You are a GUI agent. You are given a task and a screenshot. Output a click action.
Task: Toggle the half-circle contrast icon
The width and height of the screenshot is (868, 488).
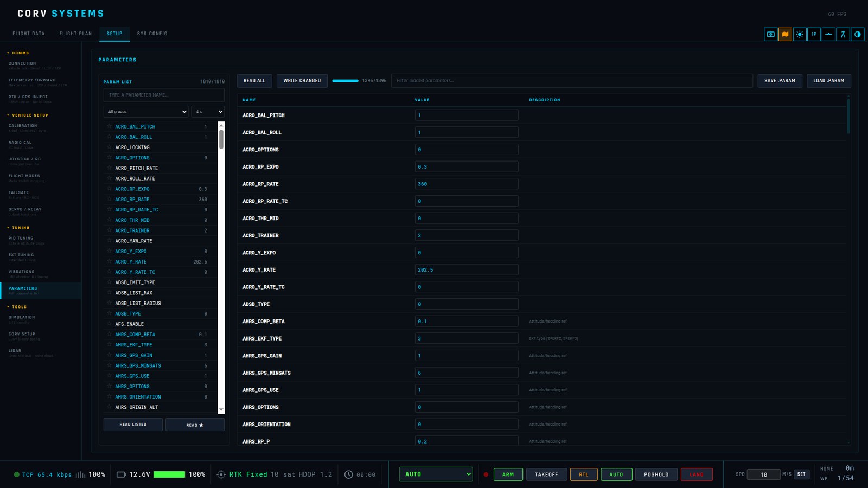pos(858,34)
